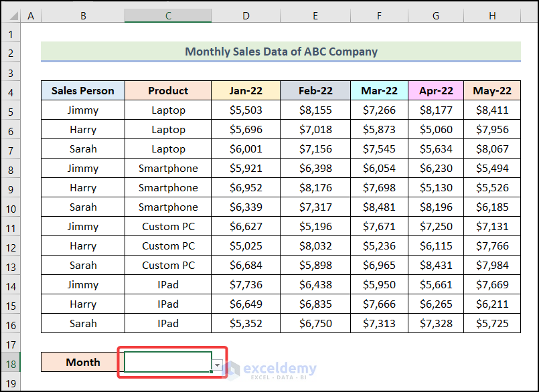Select row 18 header
The image size is (539, 392).
[11, 363]
